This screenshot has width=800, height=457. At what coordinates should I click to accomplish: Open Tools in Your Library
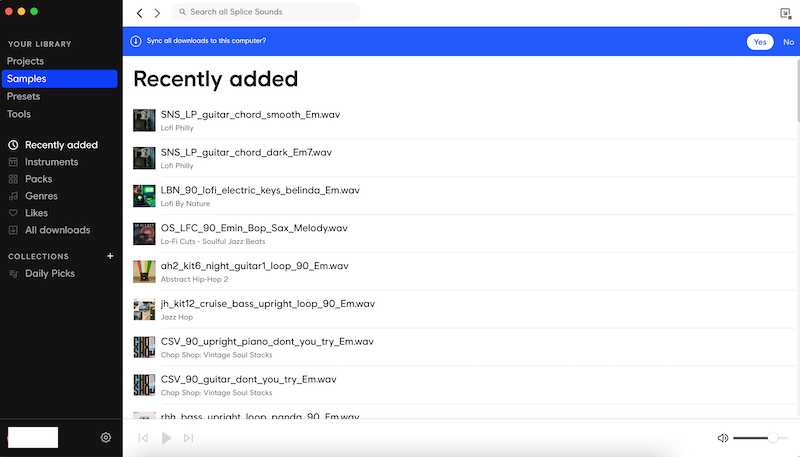(19, 114)
